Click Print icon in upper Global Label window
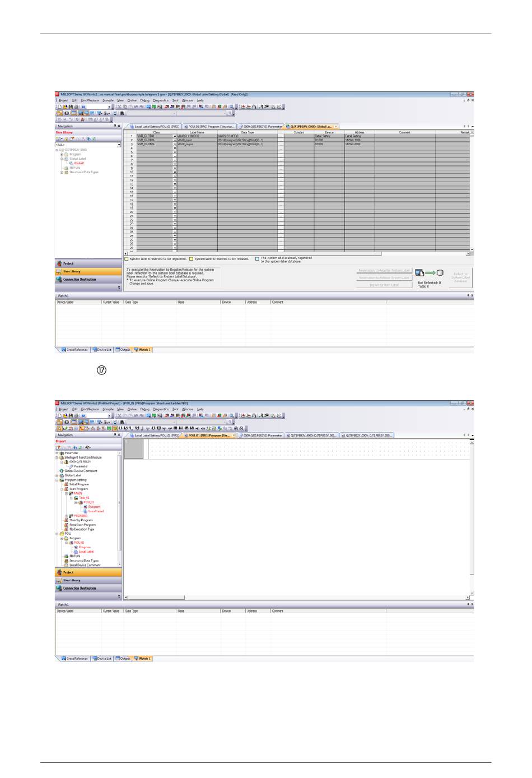Screen dimensions: 532x778 [x=76, y=106]
